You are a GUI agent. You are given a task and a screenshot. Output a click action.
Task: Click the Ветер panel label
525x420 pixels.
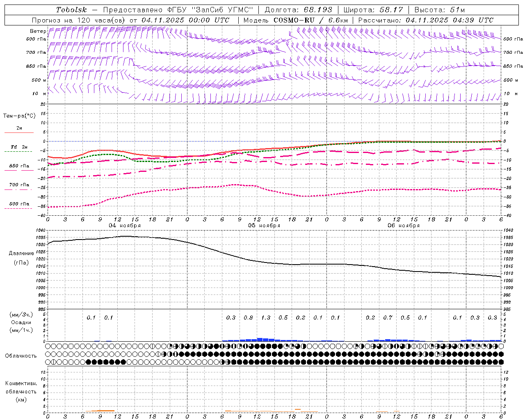38,31
